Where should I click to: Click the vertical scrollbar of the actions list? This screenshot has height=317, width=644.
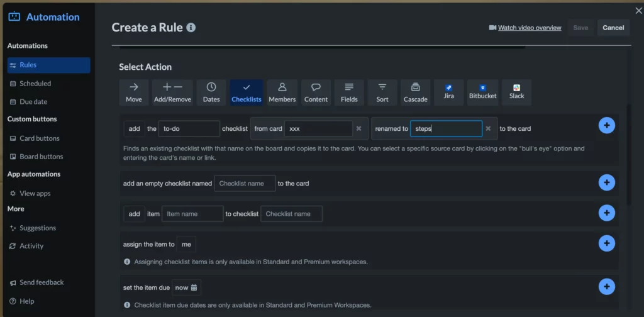click(x=628, y=154)
